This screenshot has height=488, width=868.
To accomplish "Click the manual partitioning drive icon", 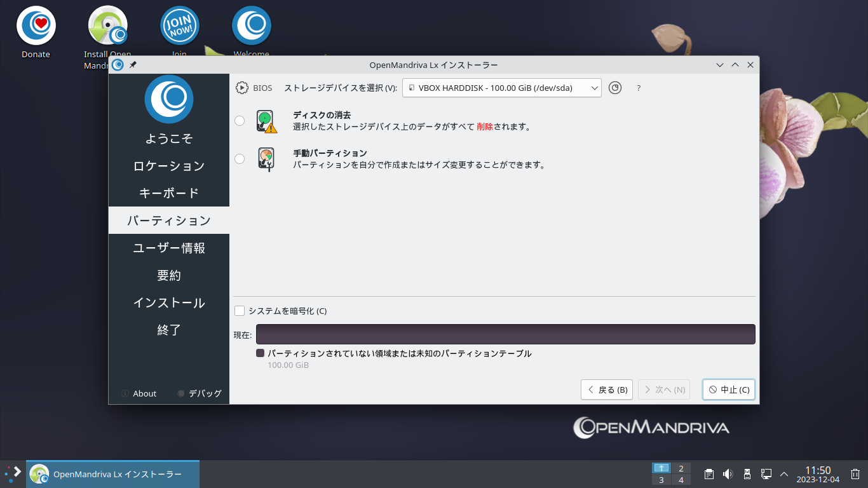I will [266, 159].
